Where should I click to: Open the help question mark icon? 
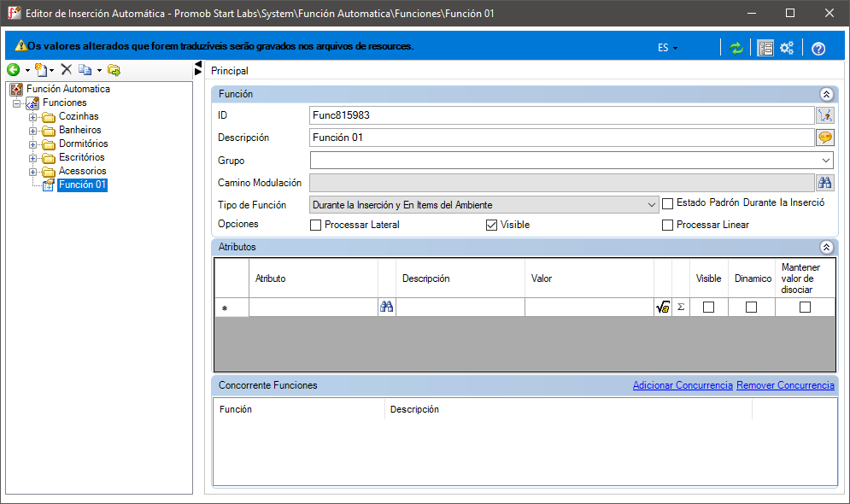tap(818, 49)
